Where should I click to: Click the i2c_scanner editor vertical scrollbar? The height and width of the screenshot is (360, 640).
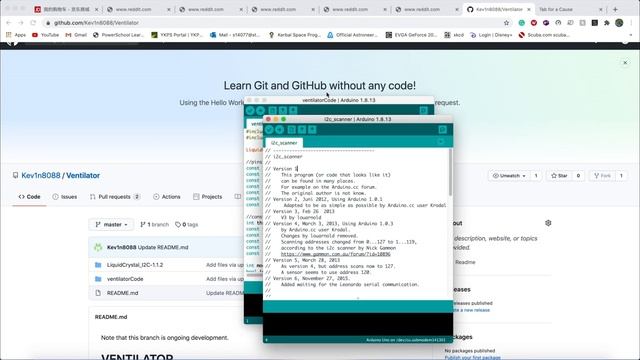[450, 171]
